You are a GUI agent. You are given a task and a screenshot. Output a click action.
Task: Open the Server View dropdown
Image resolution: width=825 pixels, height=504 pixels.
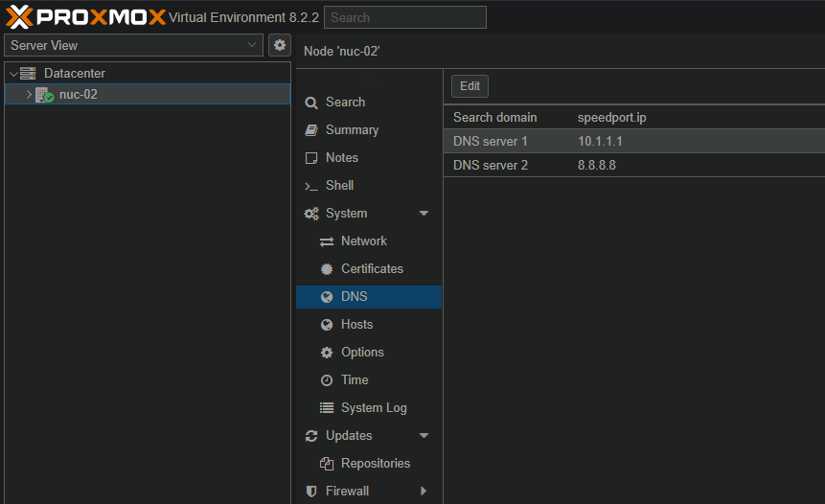tap(133, 45)
